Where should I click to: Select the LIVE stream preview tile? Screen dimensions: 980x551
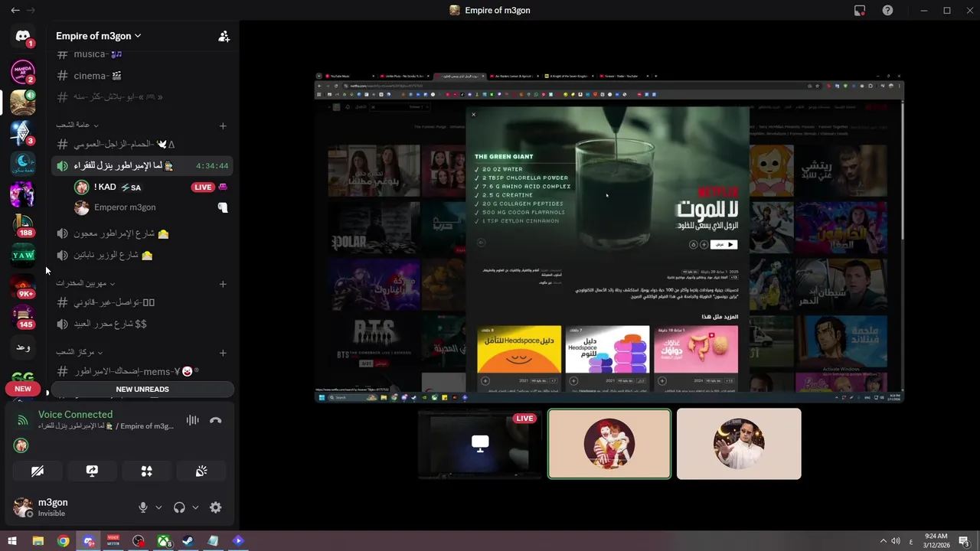pyautogui.click(x=480, y=444)
